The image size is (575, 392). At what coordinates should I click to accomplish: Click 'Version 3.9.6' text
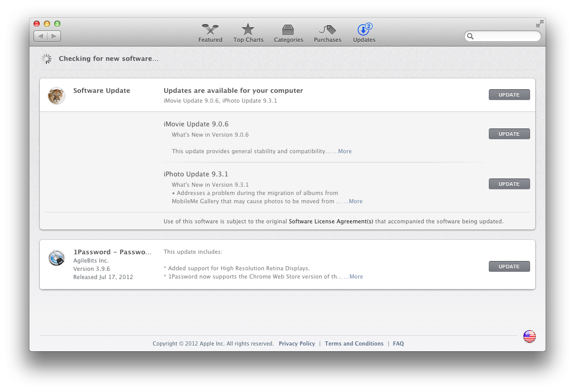(92, 269)
